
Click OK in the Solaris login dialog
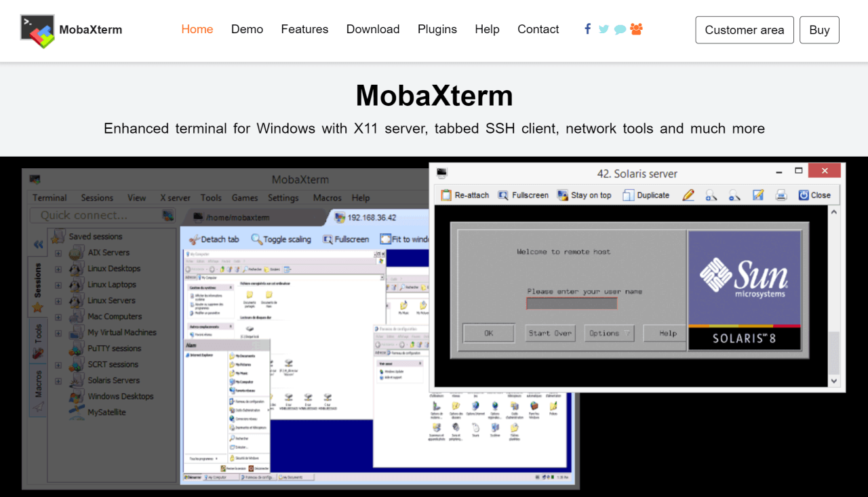(x=488, y=333)
